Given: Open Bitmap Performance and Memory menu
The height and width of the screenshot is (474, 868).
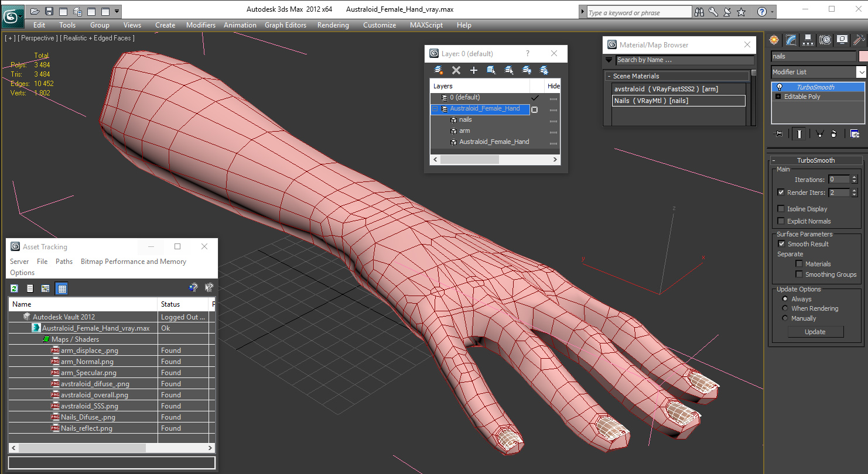Looking at the screenshot, I should point(134,262).
